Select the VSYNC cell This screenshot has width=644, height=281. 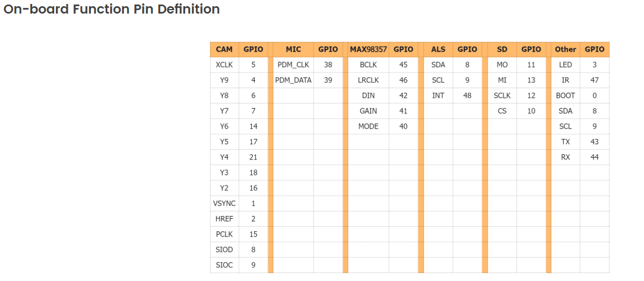(224, 203)
